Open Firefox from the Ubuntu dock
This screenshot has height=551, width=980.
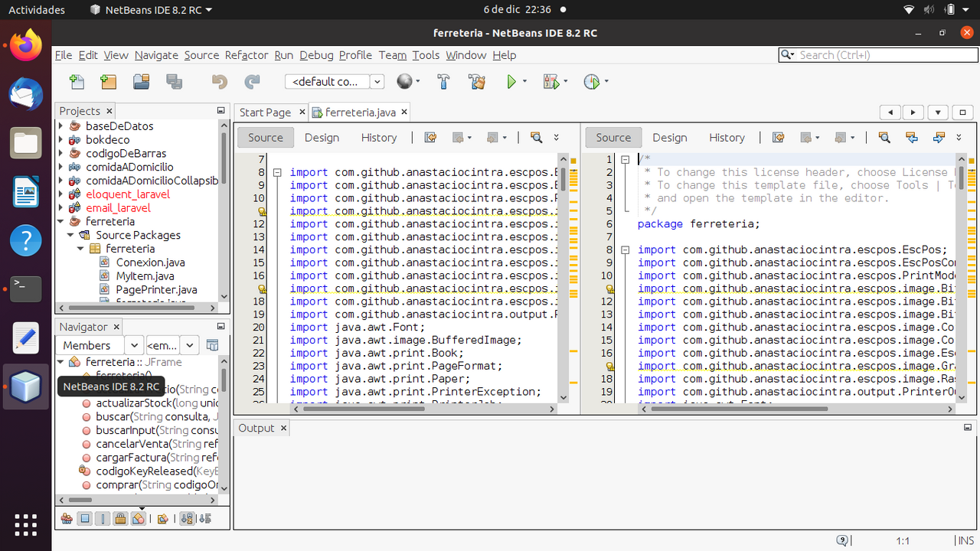[25, 46]
